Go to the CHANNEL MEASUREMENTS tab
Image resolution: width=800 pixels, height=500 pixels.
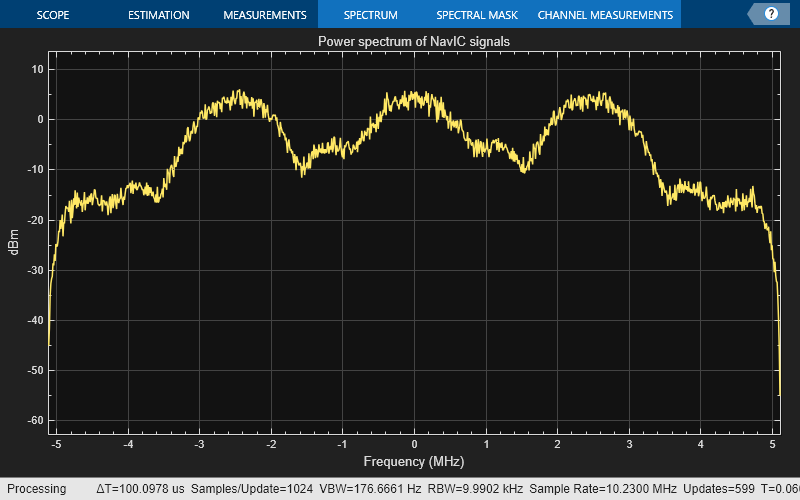click(x=605, y=15)
